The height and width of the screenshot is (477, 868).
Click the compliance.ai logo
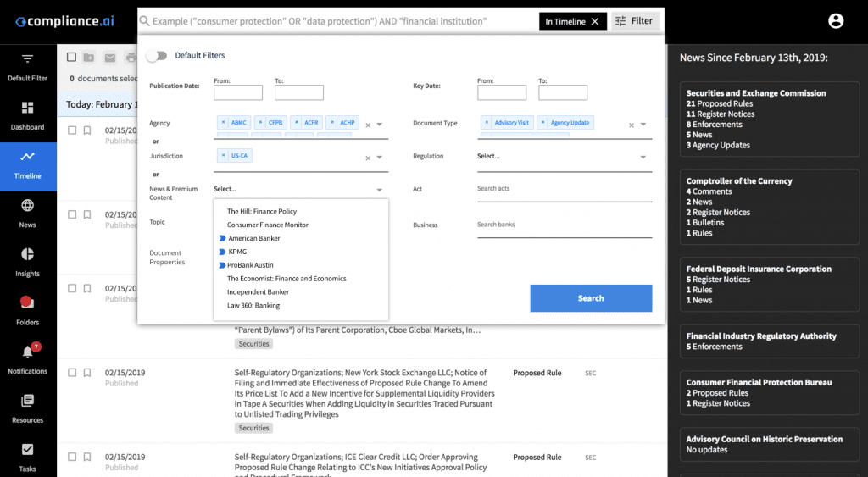click(x=64, y=21)
